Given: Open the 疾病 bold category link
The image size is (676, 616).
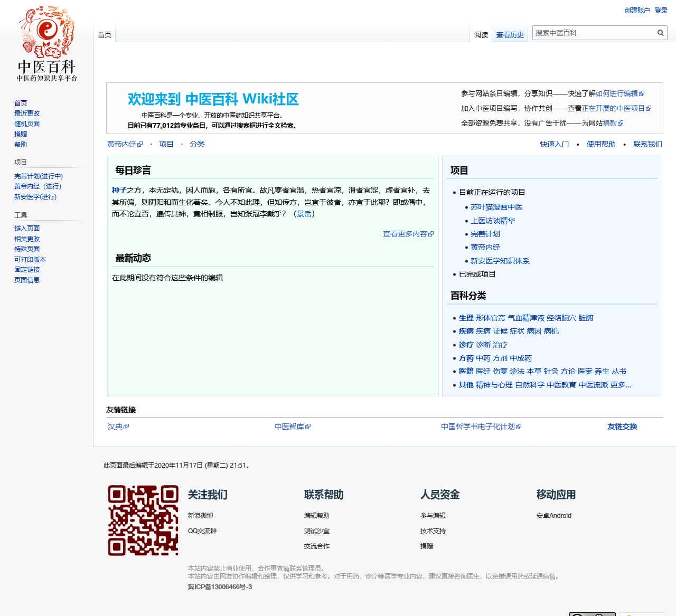Looking at the screenshot, I should pos(466,331).
